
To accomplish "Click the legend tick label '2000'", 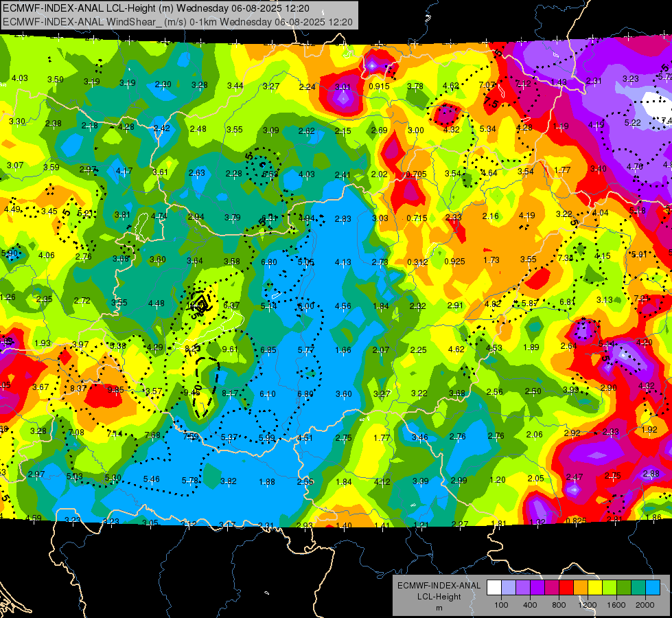I will (x=645, y=605).
